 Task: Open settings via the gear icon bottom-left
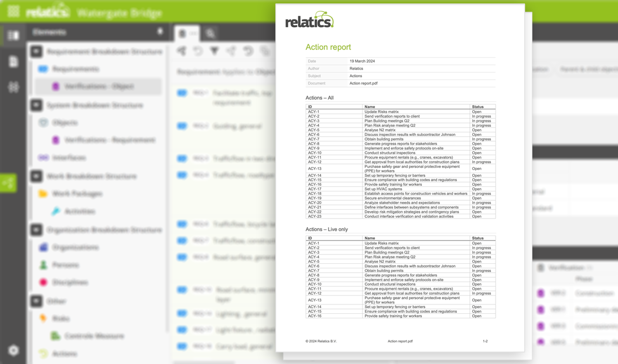[13, 350]
